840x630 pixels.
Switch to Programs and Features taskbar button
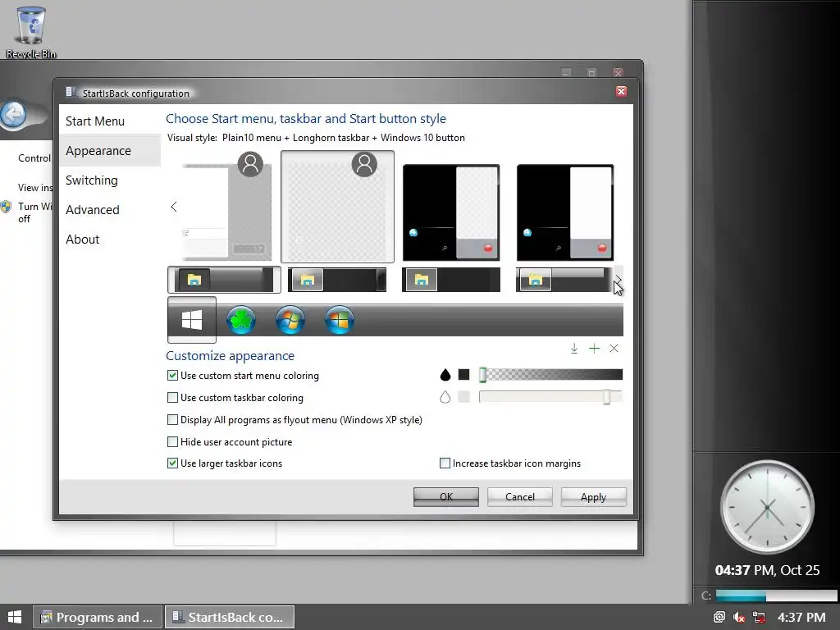pos(97,617)
